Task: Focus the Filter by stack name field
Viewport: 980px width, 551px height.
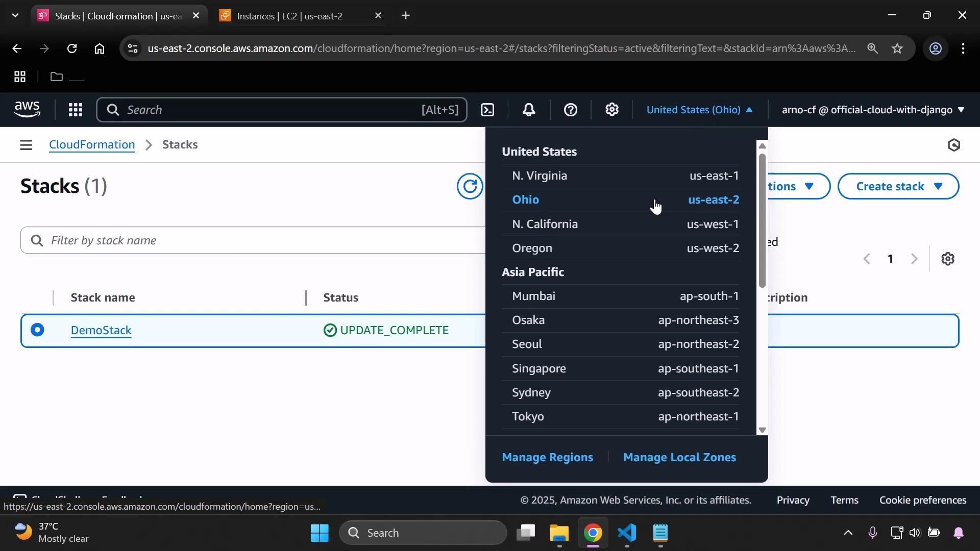Action: pyautogui.click(x=253, y=240)
